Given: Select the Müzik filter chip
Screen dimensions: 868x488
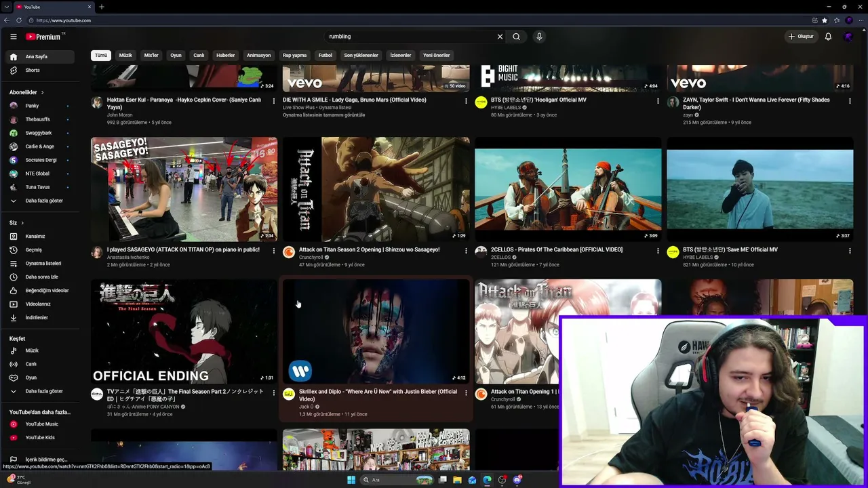Looking at the screenshot, I should click(125, 56).
